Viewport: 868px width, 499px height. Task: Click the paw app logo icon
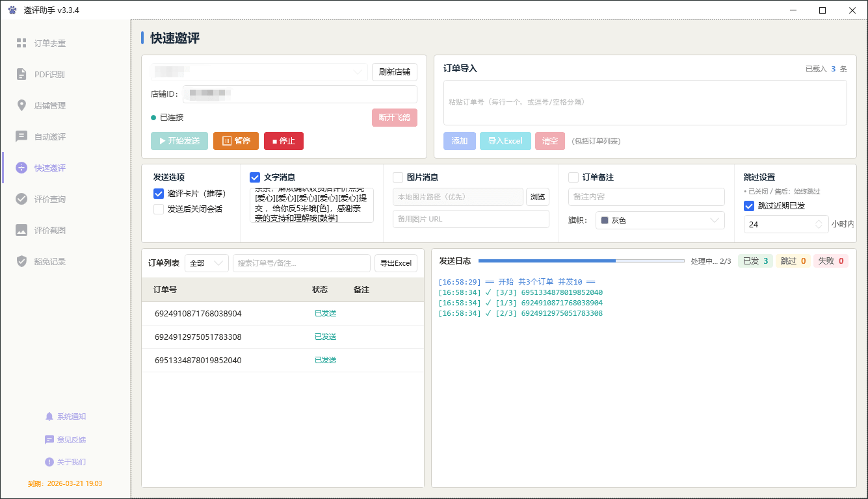click(12, 10)
